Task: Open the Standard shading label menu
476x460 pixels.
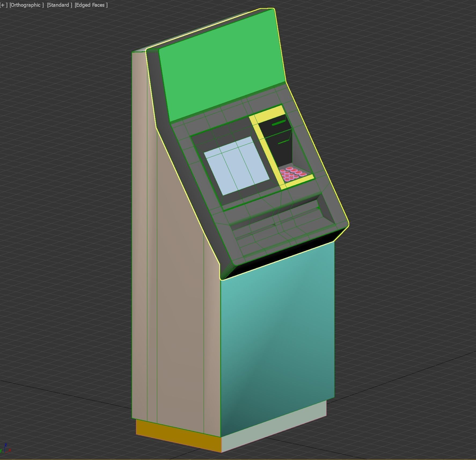Action: (x=59, y=5)
